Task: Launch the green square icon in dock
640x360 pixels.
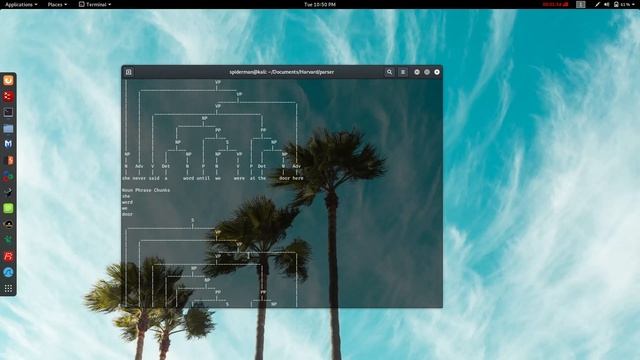Action: point(8,208)
